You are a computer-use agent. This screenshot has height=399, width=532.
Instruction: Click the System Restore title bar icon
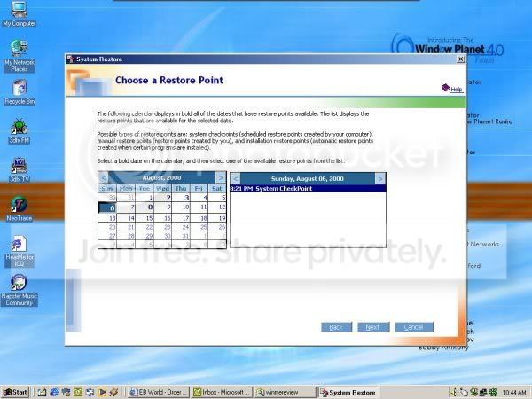click(71, 59)
